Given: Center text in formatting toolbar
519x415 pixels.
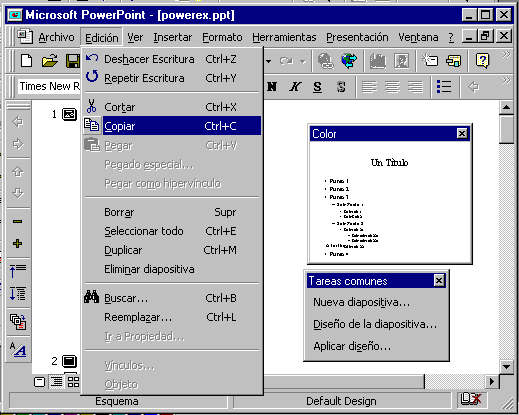Looking at the screenshot, I should coord(392,87).
